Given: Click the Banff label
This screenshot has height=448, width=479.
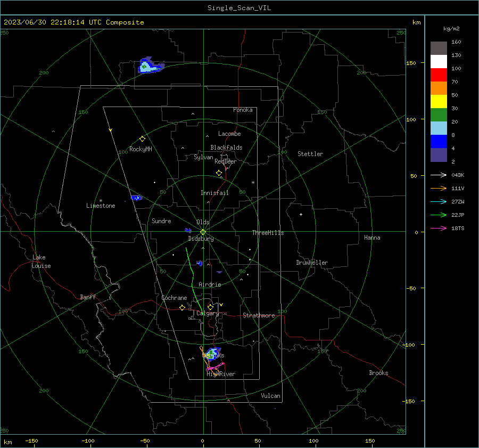Looking at the screenshot, I should click(x=88, y=297).
